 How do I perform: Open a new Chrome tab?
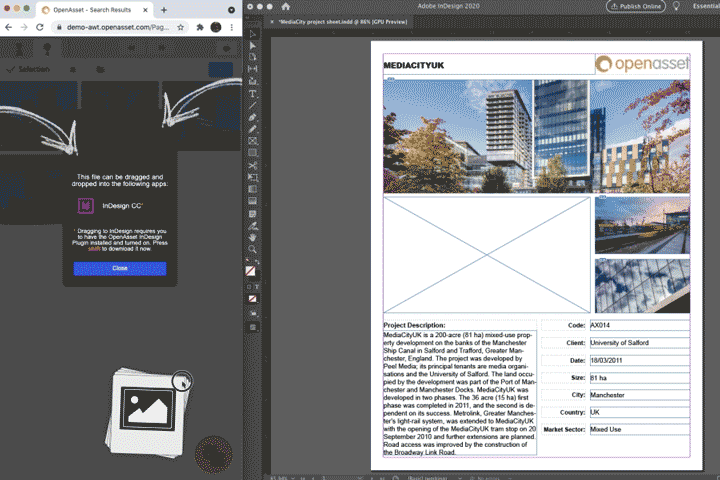point(163,10)
